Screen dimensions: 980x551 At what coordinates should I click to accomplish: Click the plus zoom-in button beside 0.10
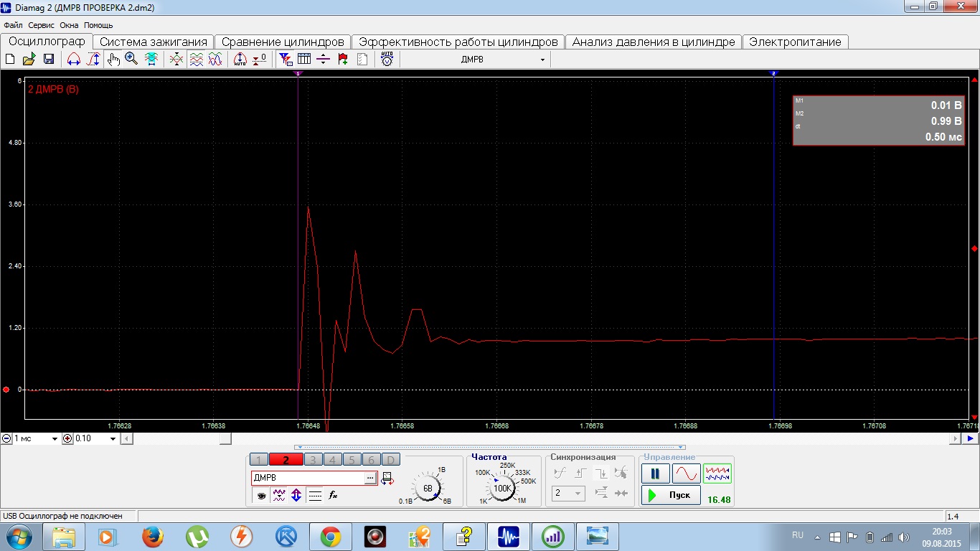(67, 438)
